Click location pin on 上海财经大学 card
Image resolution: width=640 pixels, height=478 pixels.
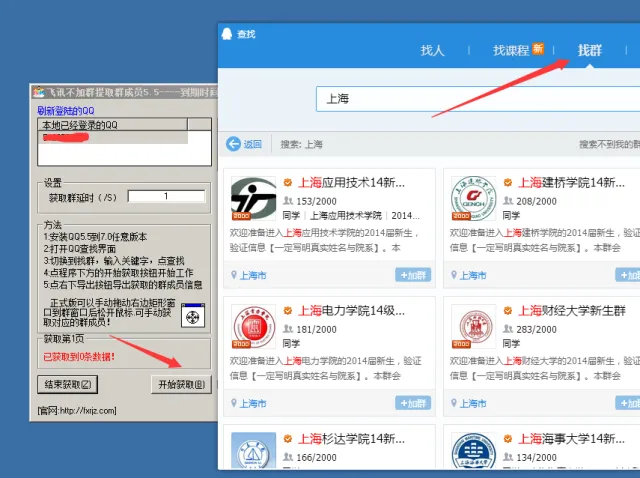[x=454, y=403]
